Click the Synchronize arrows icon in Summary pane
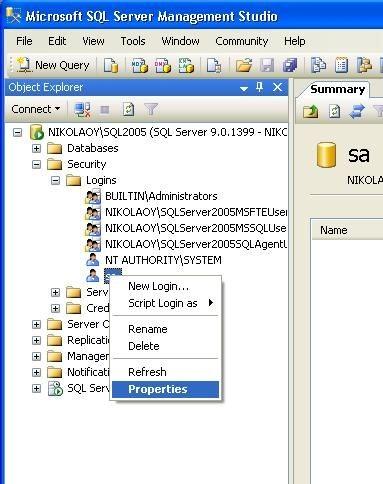The height and width of the screenshot is (484, 383). pos(357,111)
